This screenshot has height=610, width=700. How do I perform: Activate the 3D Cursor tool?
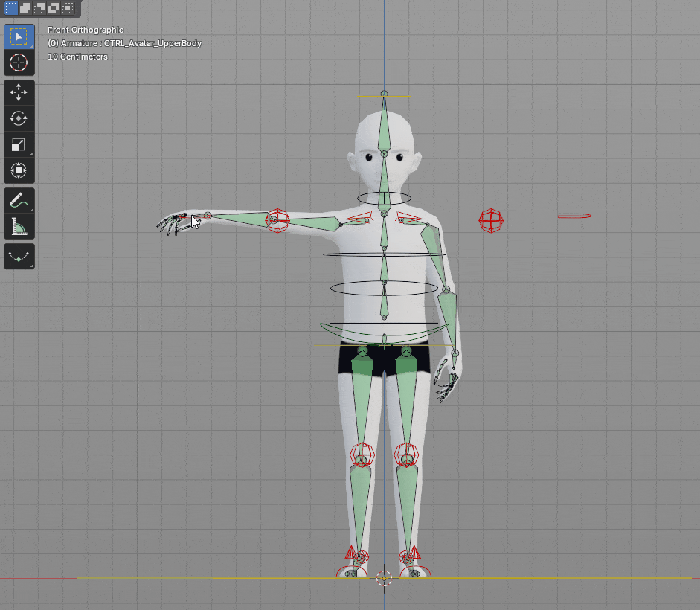click(19, 62)
